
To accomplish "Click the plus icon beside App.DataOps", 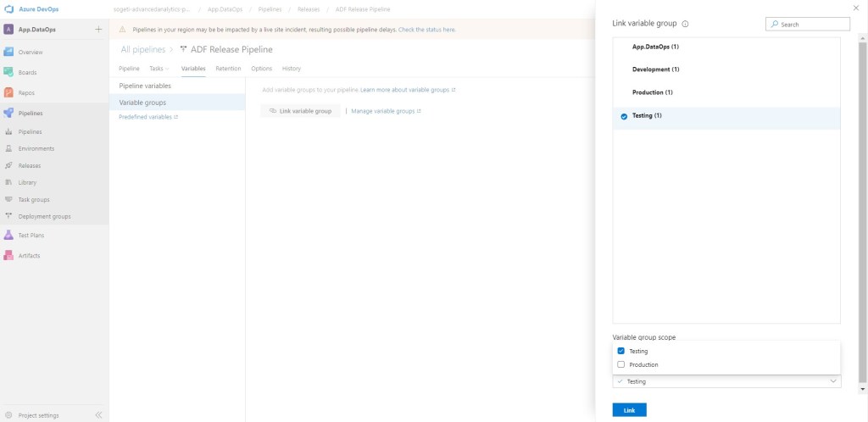I will point(98,30).
